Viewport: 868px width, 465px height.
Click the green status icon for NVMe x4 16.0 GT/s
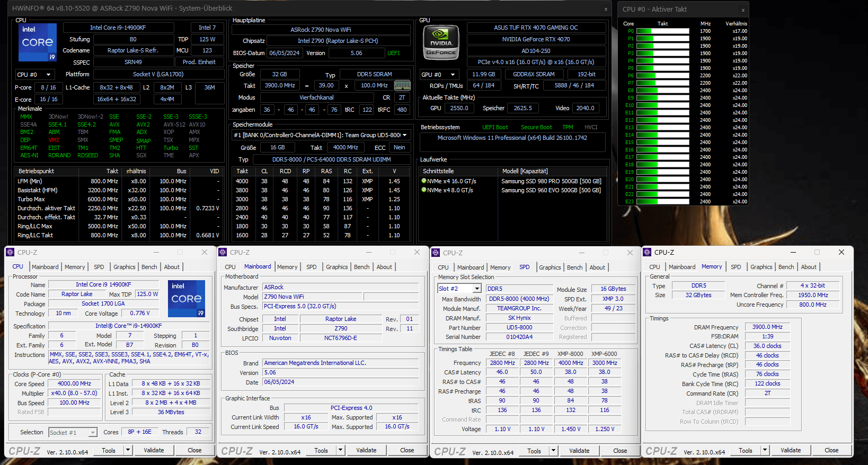424,181
